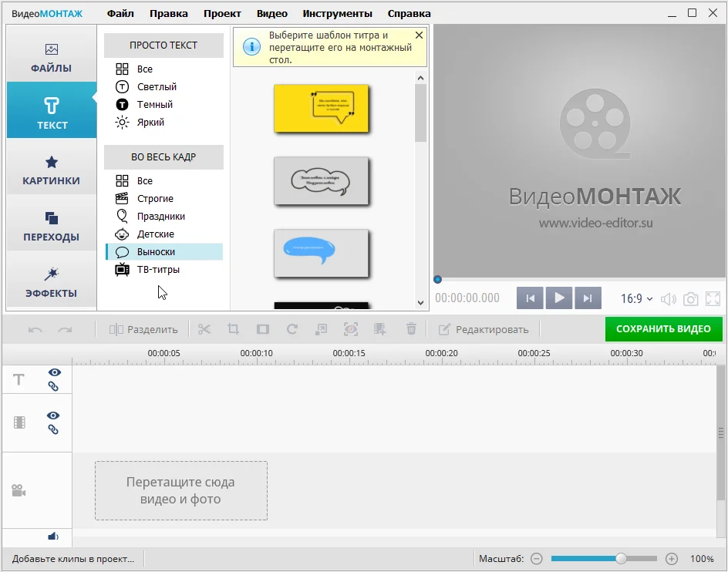The height and width of the screenshot is (572, 728).
Task: Switch to the Переходы tab
Action: click(x=52, y=227)
